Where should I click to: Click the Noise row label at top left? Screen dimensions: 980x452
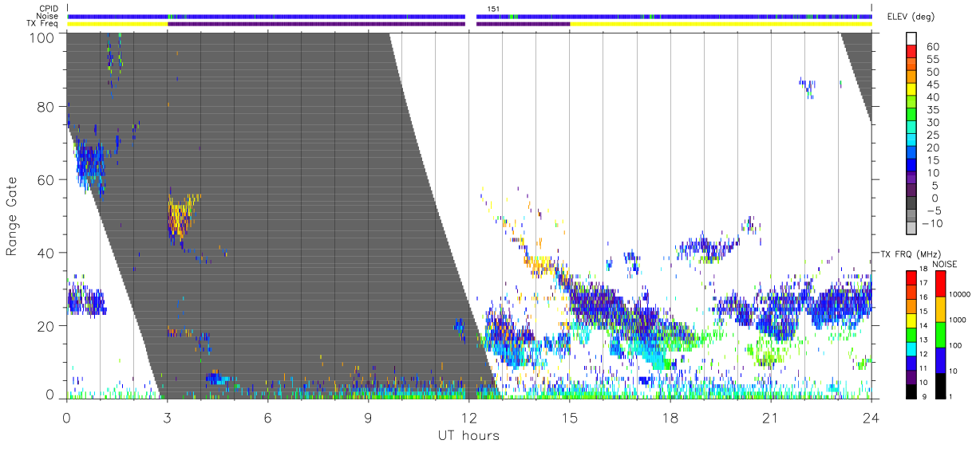(48, 16)
